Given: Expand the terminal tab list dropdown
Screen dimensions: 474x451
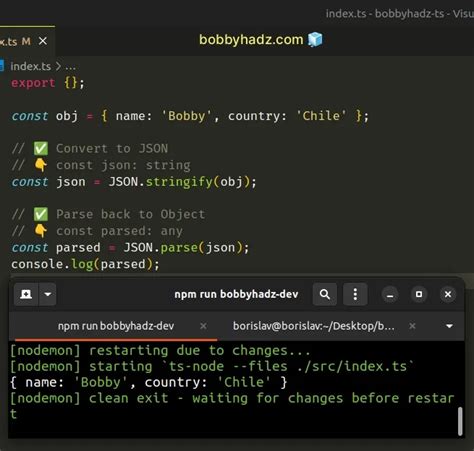Looking at the screenshot, I should click(449, 326).
